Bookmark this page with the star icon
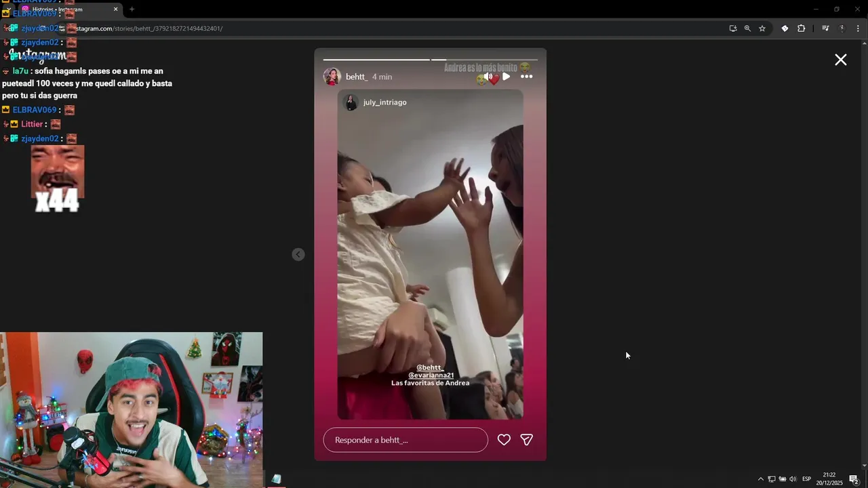Viewport: 868px width, 488px height. pyautogui.click(x=762, y=28)
